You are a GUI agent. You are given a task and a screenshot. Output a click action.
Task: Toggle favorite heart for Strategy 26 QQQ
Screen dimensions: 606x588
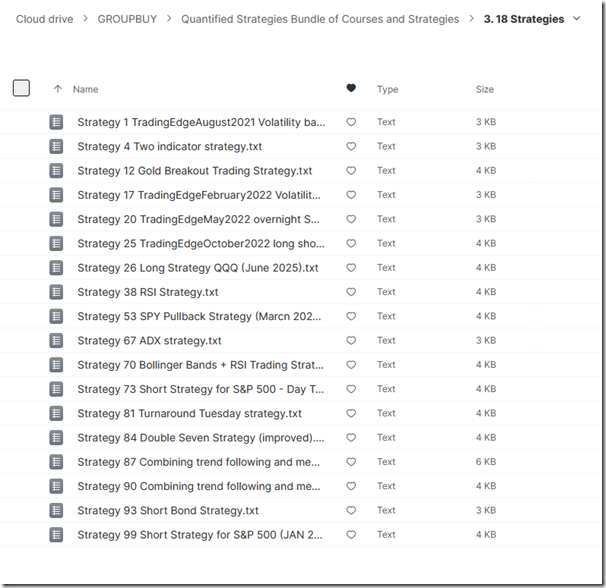pos(351,268)
